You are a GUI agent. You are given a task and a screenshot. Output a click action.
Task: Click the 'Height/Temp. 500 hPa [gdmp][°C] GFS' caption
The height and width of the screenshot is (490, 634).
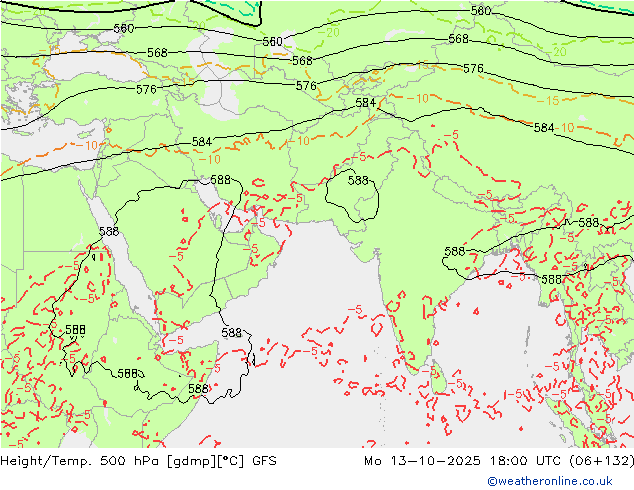[x=139, y=461]
